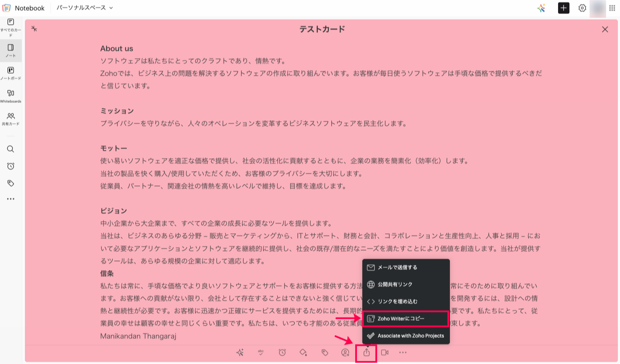Start a video recording from toolbar
Image resolution: width=620 pixels, height=364 pixels.
(x=385, y=352)
